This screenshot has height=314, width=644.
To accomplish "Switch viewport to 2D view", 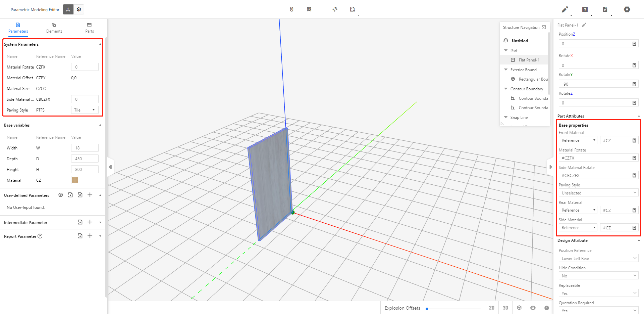I will [492, 308].
